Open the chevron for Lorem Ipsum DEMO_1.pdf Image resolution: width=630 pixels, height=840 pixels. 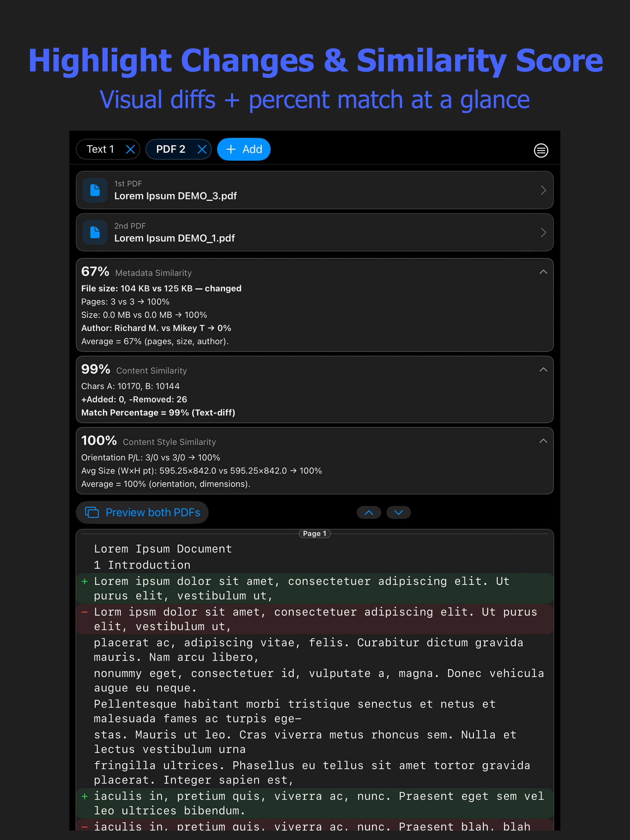(x=543, y=232)
